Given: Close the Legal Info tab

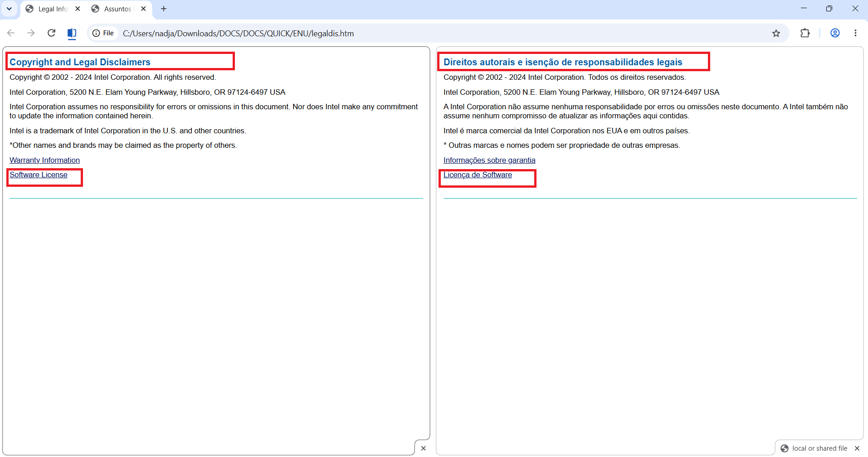Looking at the screenshot, I should 78,9.
